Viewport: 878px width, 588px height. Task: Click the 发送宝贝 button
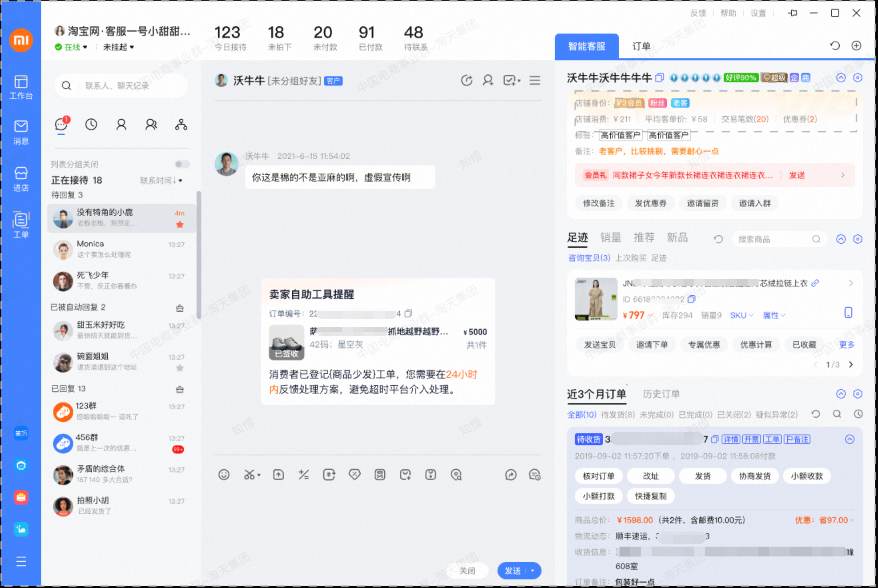pos(600,345)
